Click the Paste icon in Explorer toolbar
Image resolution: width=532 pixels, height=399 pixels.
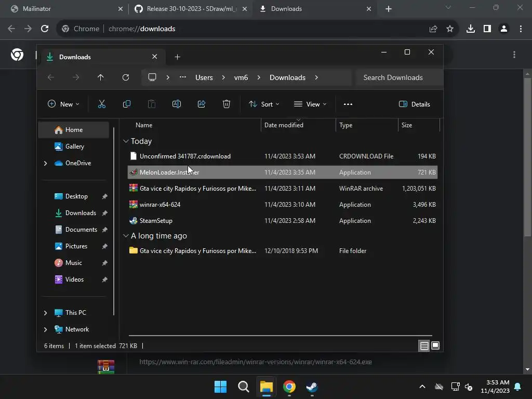tap(152, 104)
